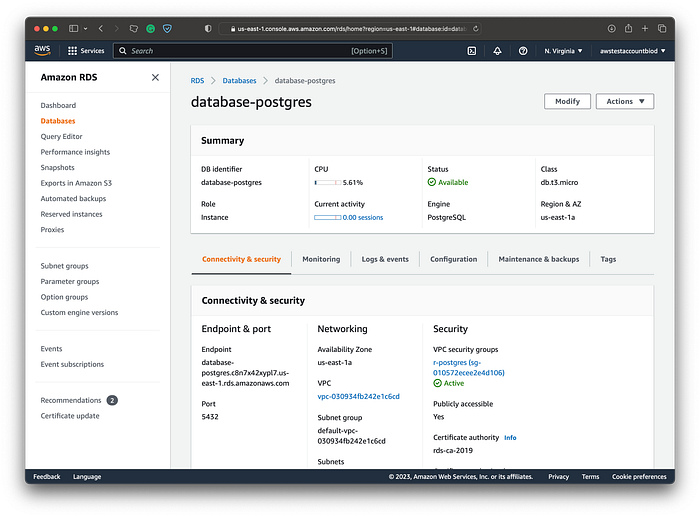The image size is (700, 517).
Task: Open the Databases breadcrumb link
Action: coord(239,81)
